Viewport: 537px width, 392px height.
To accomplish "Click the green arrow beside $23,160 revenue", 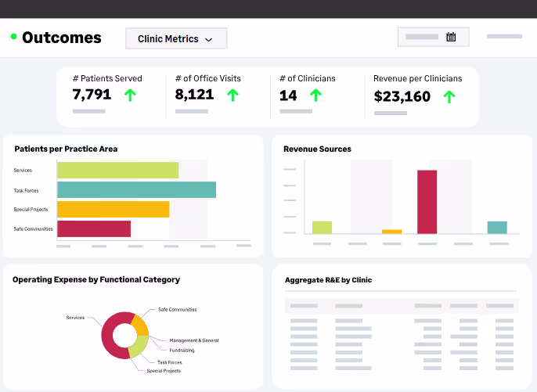I will coord(449,97).
